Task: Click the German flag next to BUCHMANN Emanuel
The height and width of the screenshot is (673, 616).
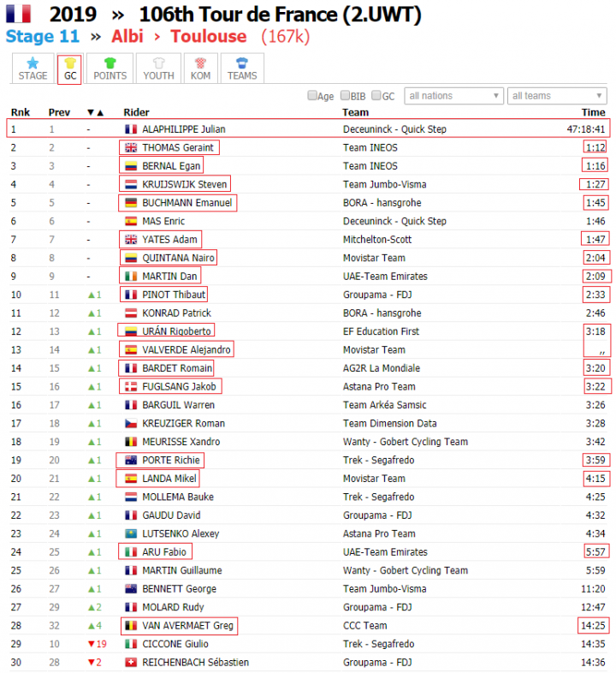Action: pyautogui.click(x=131, y=203)
